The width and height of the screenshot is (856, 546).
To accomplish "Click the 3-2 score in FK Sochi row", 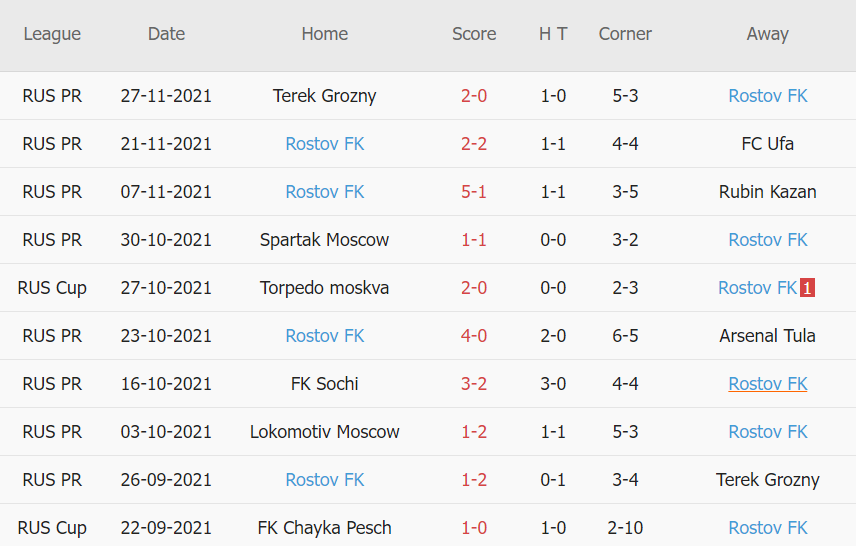I will coord(474,384).
